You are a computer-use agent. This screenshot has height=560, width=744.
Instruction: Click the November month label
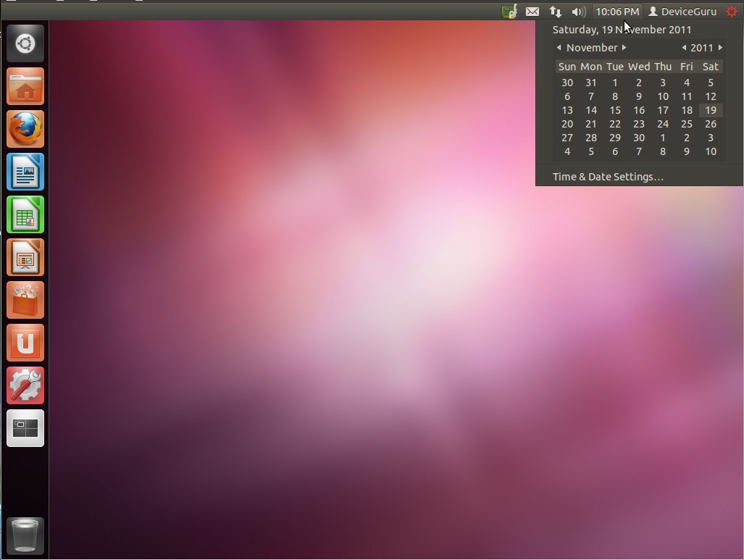point(592,48)
